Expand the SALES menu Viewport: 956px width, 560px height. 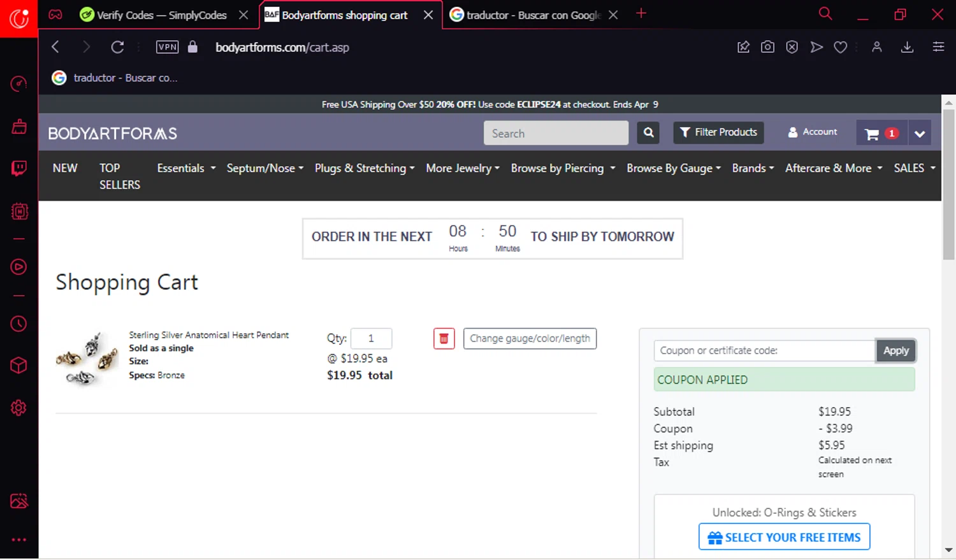915,168
